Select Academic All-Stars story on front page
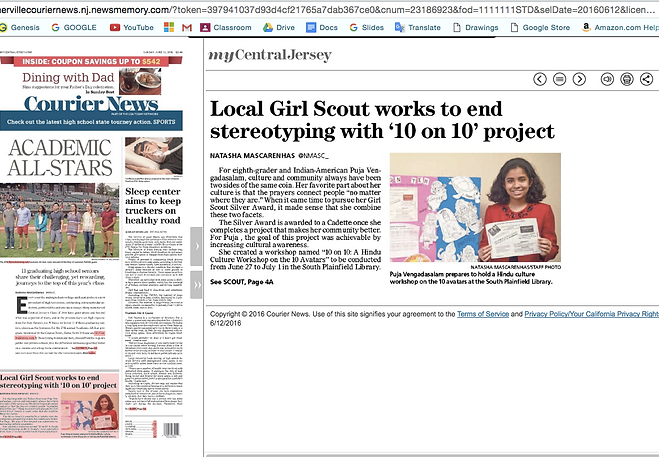659x457 pixels. 60,158
